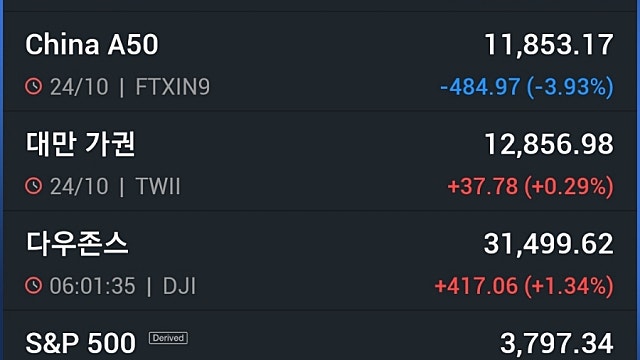Click the Derived badge beside S&P 500

[x=168, y=338]
